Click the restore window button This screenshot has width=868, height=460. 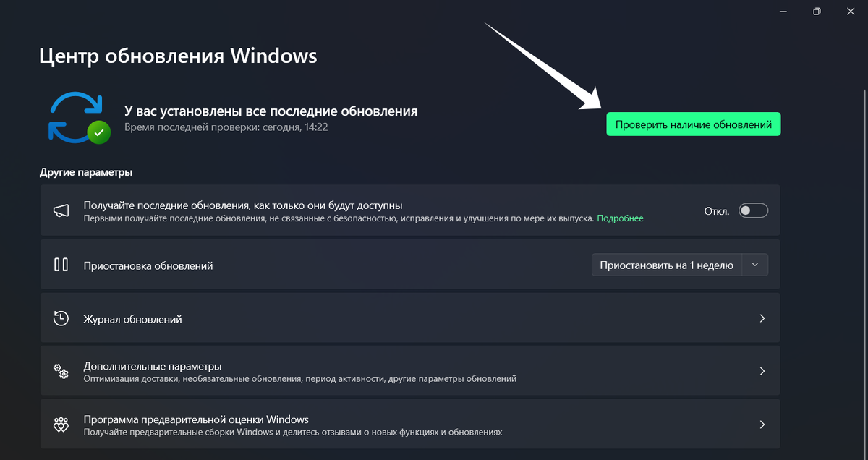[817, 11]
